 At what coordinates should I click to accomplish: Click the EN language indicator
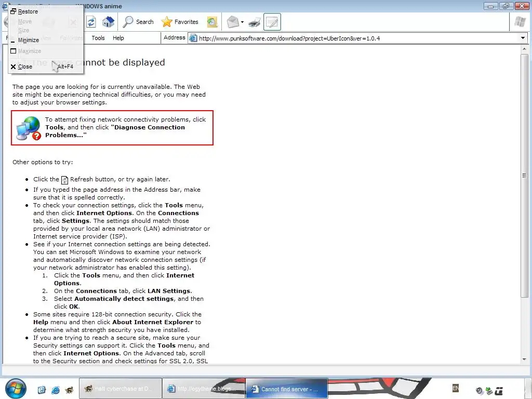(x=456, y=388)
